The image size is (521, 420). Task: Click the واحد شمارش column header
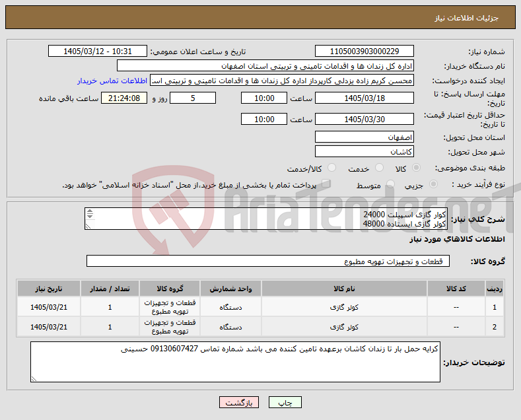pos(230,289)
